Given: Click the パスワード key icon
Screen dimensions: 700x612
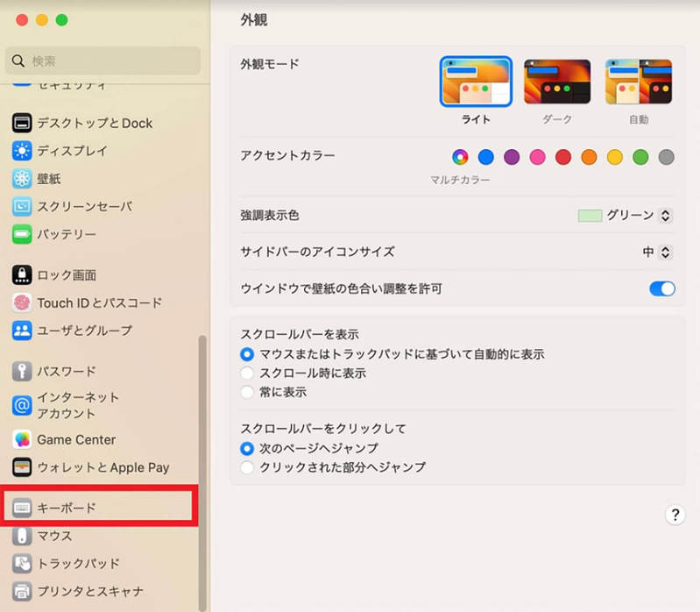Looking at the screenshot, I should pyautogui.click(x=22, y=371).
